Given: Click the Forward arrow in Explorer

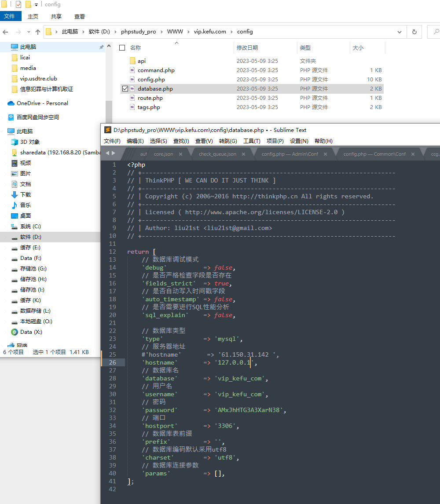Looking at the screenshot, I should (18, 32).
